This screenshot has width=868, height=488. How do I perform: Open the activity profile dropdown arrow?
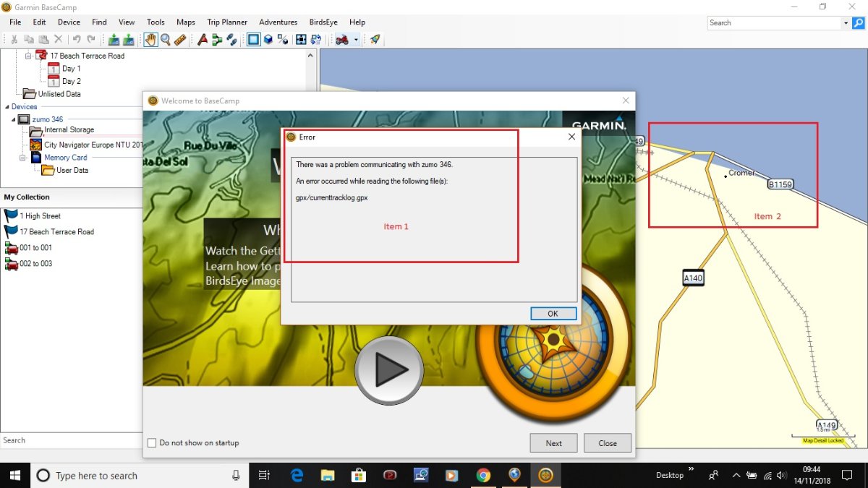[356, 40]
